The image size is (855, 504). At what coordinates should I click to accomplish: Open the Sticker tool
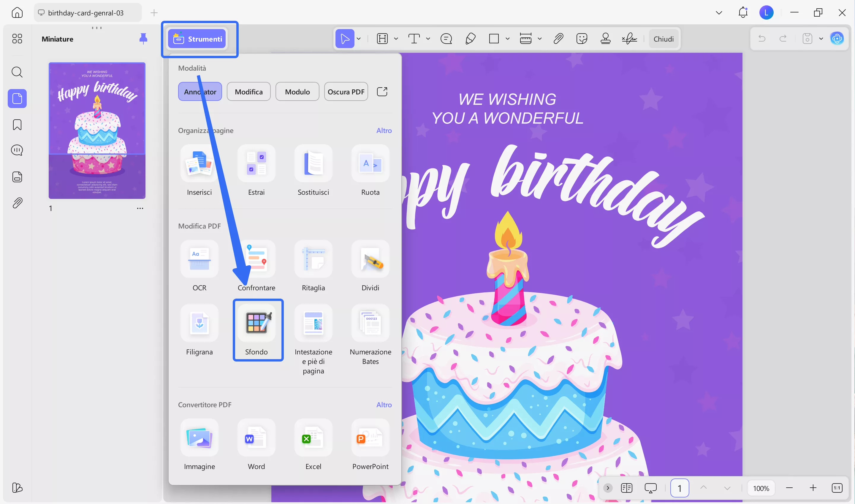coord(582,38)
